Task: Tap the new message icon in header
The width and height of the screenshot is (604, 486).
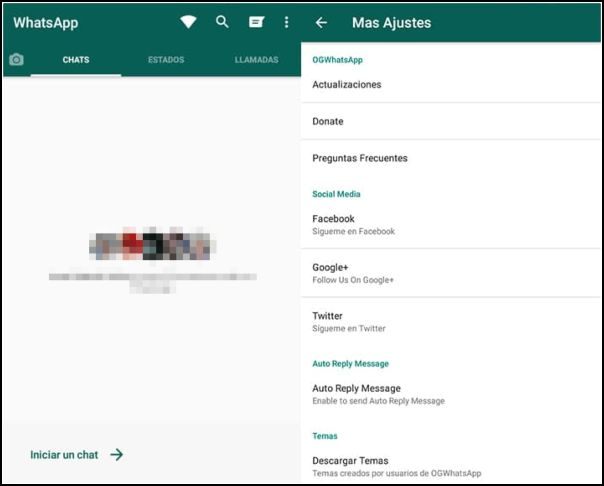Action: tap(256, 22)
